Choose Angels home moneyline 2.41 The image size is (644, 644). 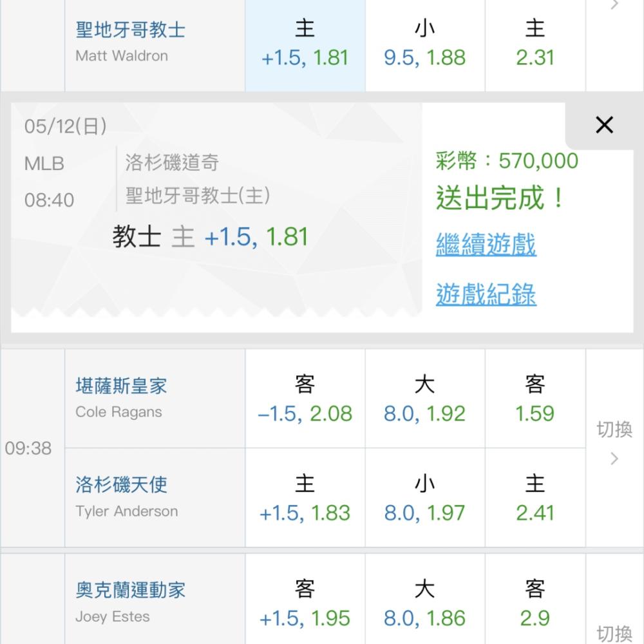(535, 498)
